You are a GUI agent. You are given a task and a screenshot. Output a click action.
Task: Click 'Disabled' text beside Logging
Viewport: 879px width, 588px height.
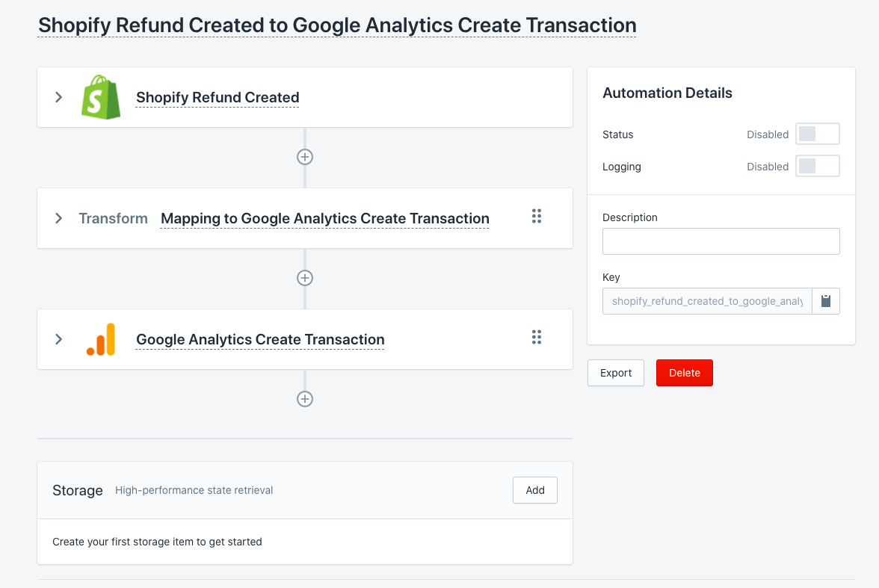tap(768, 167)
